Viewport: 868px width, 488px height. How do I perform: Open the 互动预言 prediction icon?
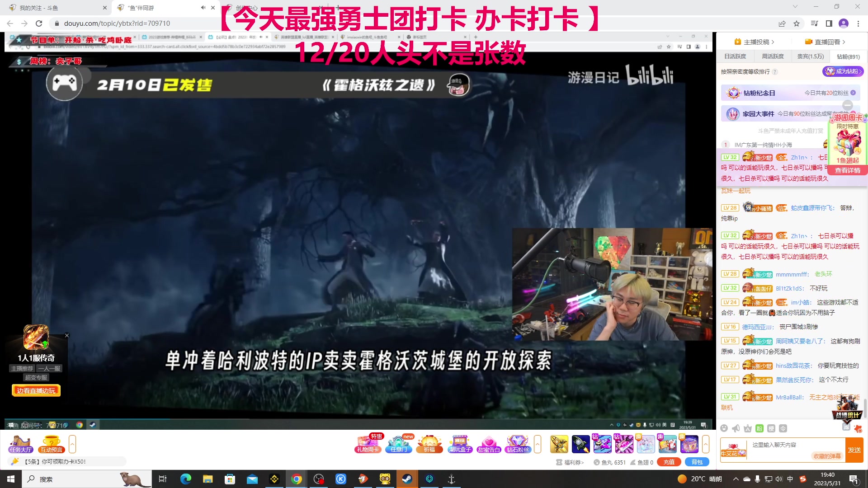coord(52,444)
